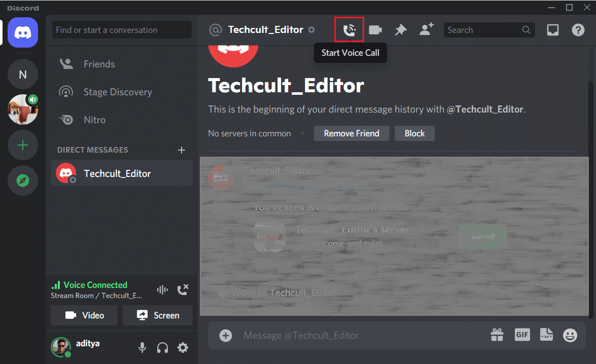Add friends to DM
The height and width of the screenshot is (364, 596).
[x=427, y=29]
